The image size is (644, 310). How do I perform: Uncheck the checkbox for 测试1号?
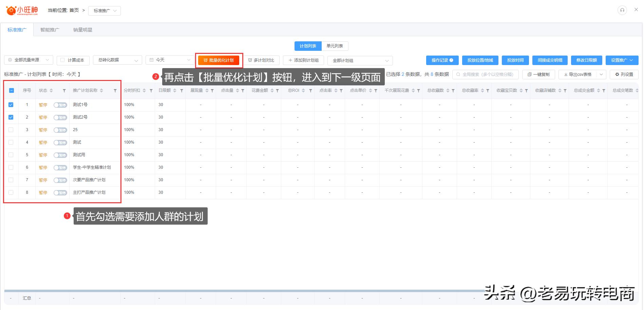(11, 105)
